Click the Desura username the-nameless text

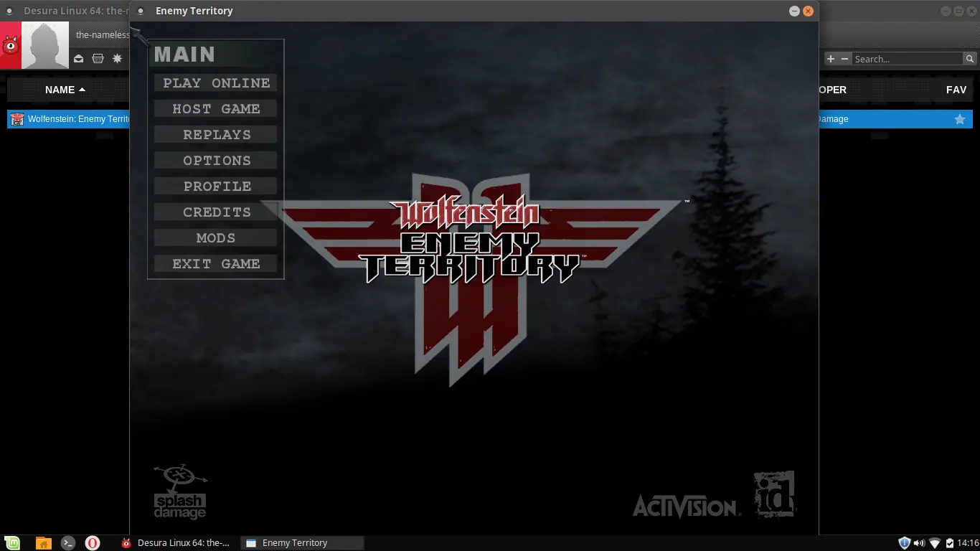tap(103, 34)
